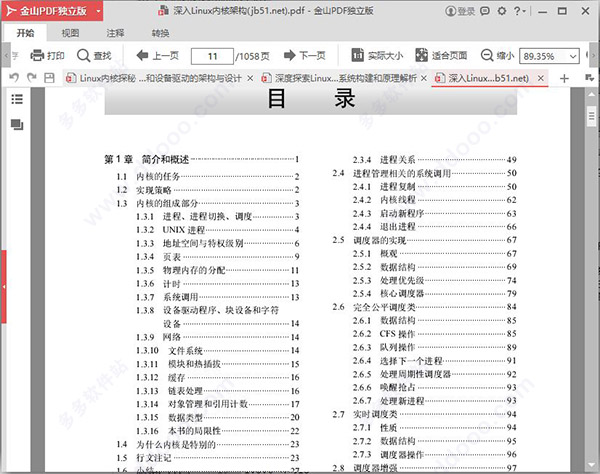Viewport: 600px width, 474px height.
Task: Click contents entry 2.5 调度器的实现
Action: point(424,240)
